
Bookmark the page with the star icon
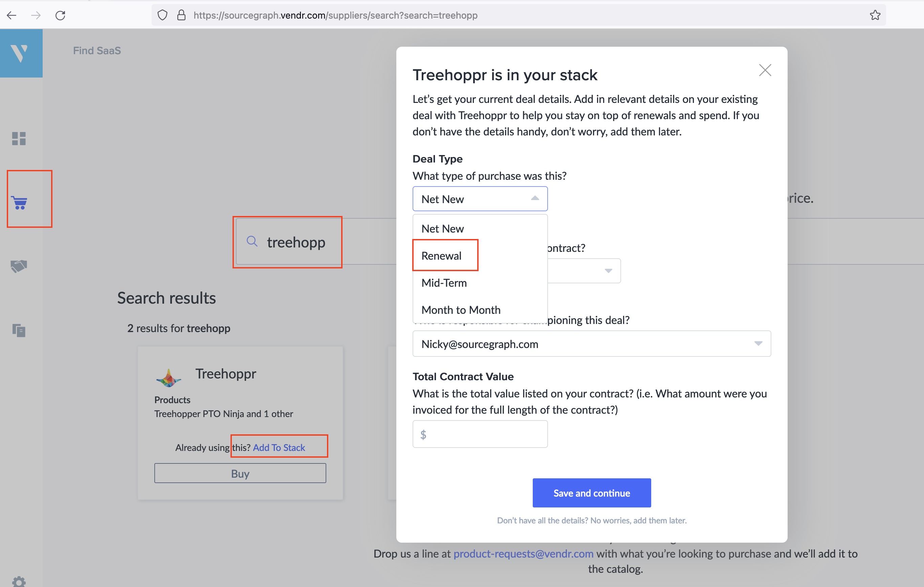pos(875,15)
